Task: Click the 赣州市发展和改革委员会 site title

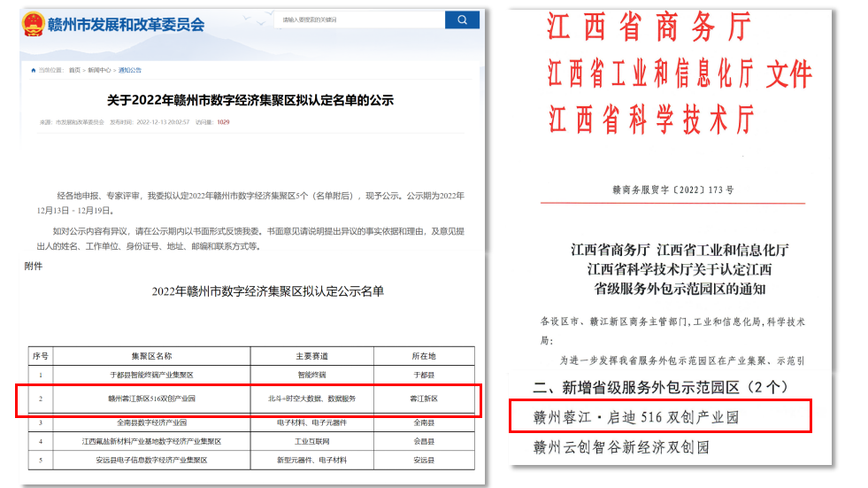Action: [x=127, y=25]
